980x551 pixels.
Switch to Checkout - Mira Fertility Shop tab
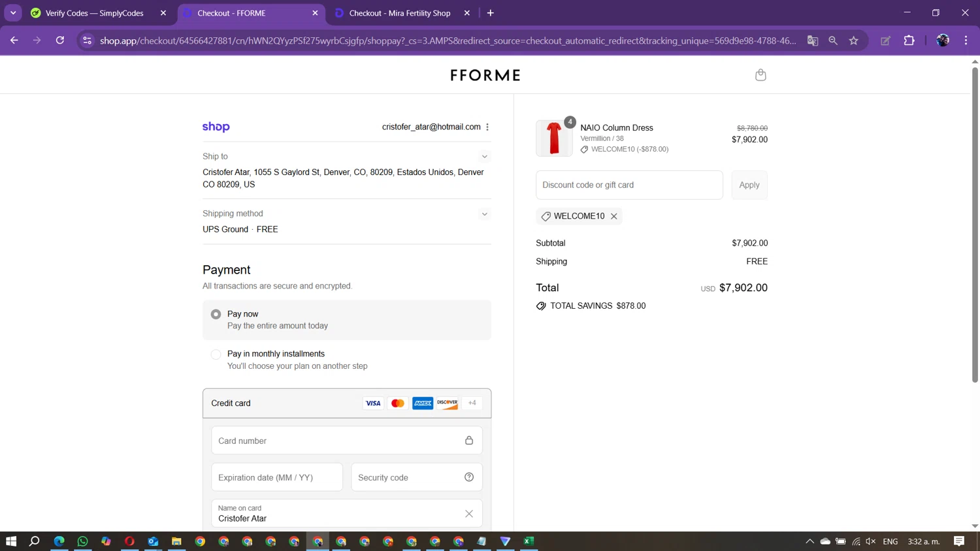pos(400,13)
